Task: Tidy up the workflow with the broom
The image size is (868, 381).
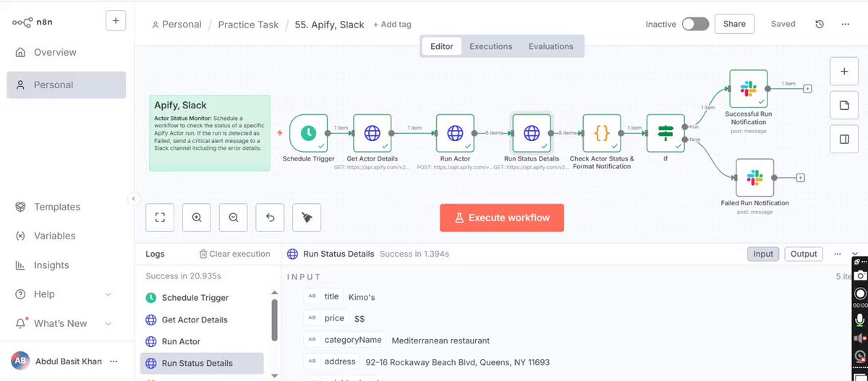Action: point(307,217)
